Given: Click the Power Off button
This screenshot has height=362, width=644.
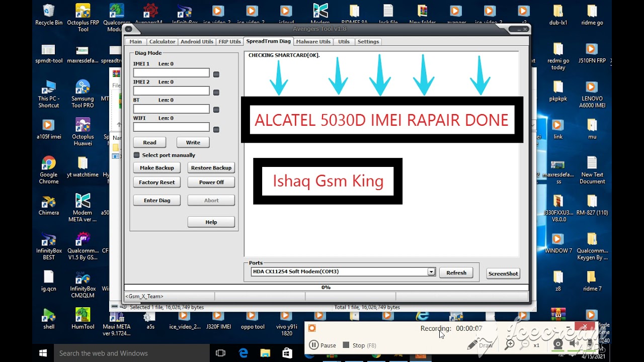Looking at the screenshot, I should [211, 182].
